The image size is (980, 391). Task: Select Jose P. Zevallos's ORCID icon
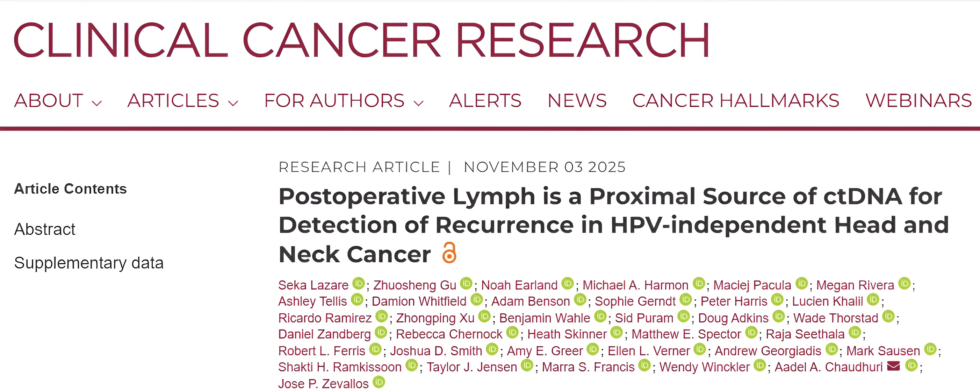click(x=378, y=383)
